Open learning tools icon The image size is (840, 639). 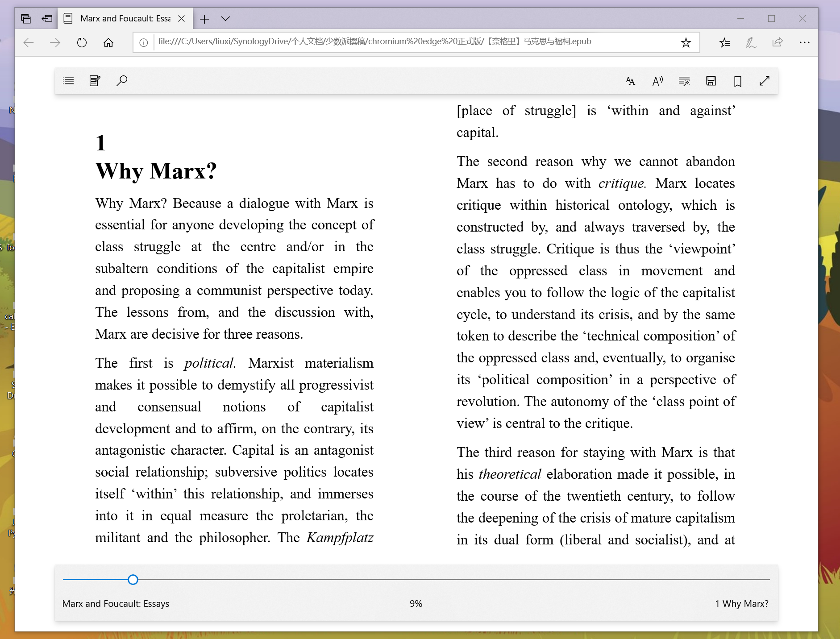684,81
